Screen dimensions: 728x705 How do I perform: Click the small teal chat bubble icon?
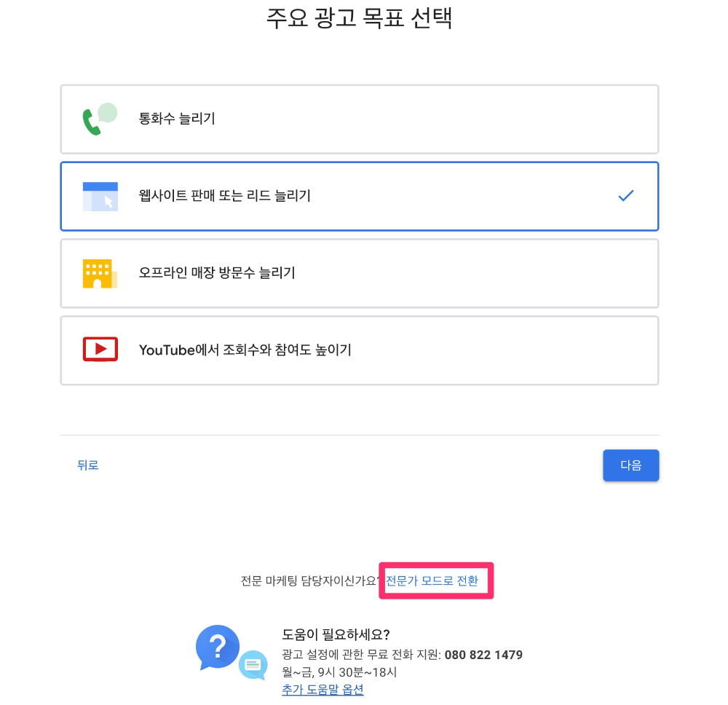click(x=253, y=665)
